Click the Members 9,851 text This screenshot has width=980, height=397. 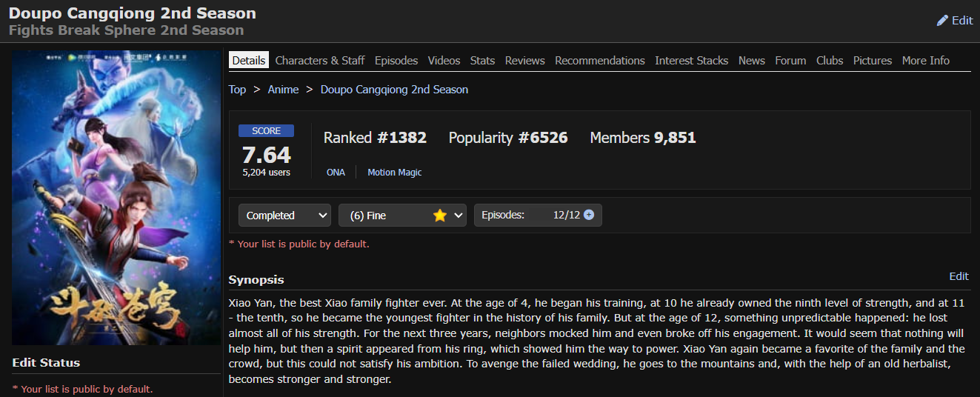pos(643,138)
